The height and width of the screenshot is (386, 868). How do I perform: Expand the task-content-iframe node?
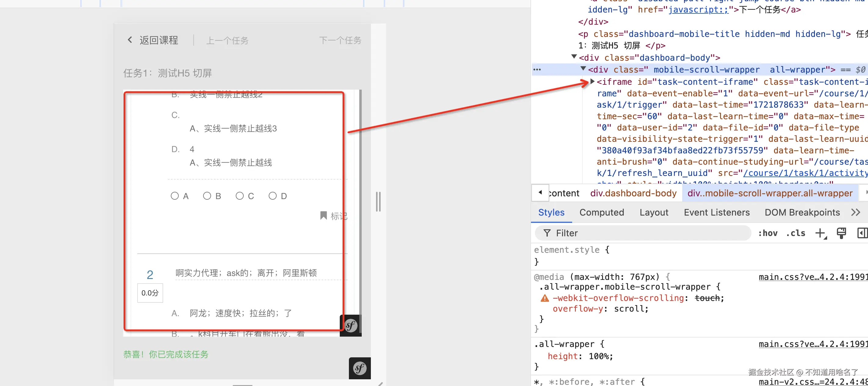pyautogui.click(x=592, y=81)
